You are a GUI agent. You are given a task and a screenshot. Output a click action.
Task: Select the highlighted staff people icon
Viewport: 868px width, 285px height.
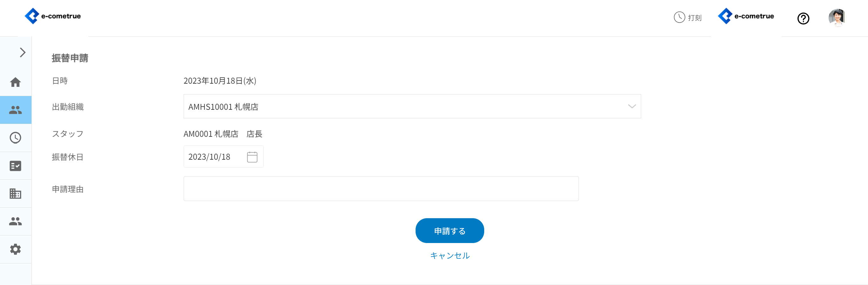pyautogui.click(x=16, y=110)
